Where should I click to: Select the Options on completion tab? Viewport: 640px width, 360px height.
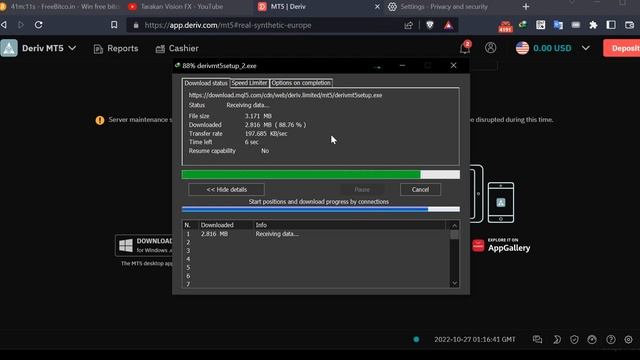[301, 83]
